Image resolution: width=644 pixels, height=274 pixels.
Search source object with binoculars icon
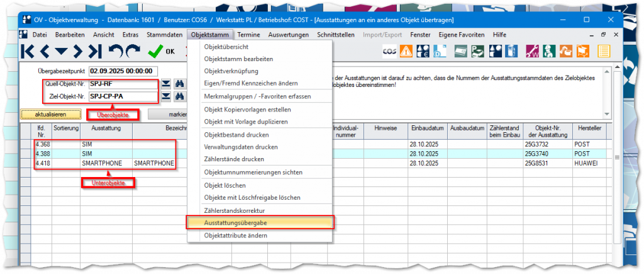[180, 84]
